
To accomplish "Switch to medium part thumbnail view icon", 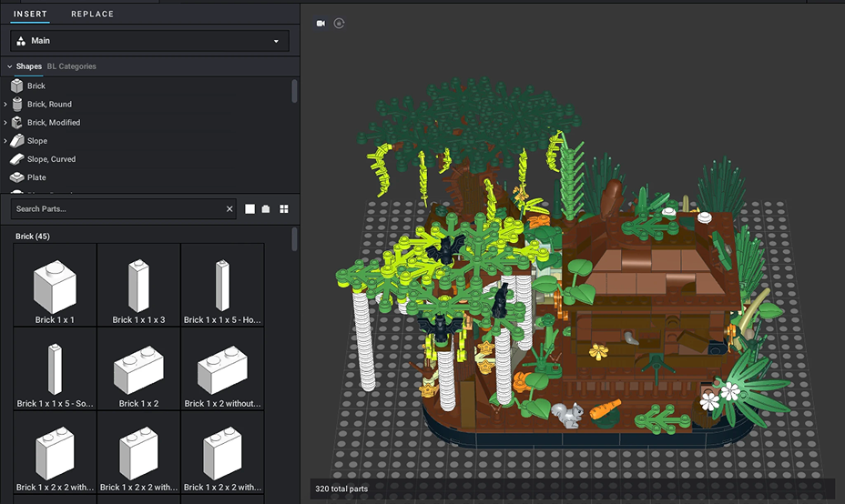I will point(266,209).
